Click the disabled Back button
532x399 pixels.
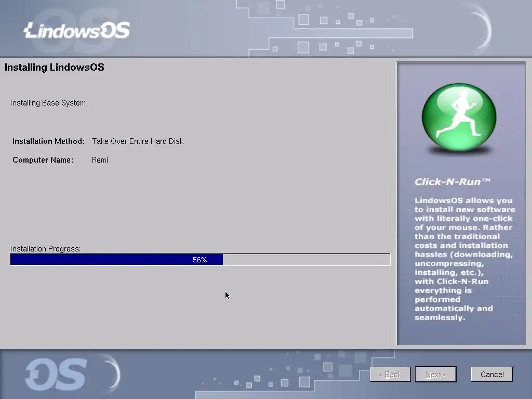point(390,374)
